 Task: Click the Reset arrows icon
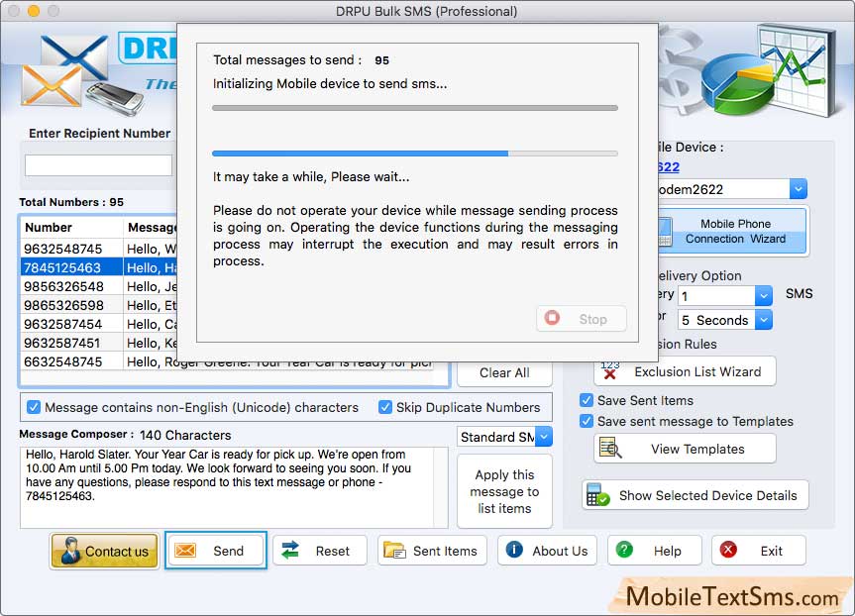click(x=290, y=550)
